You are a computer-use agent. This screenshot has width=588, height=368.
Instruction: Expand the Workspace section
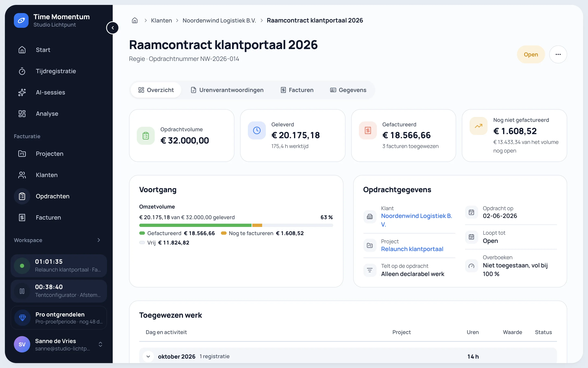click(x=99, y=240)
